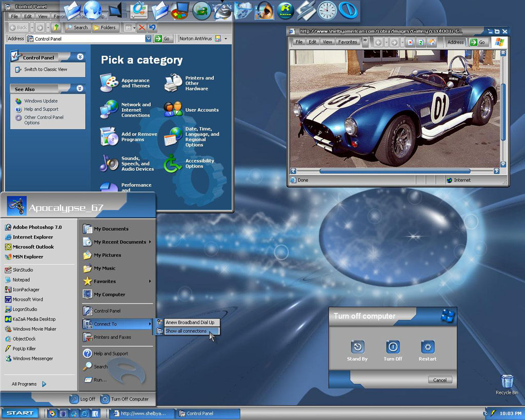Viewport: 525px width, 420px height.
Task: Click the Up folder icon in Control Panel toolbar
Action: [56, 28]
